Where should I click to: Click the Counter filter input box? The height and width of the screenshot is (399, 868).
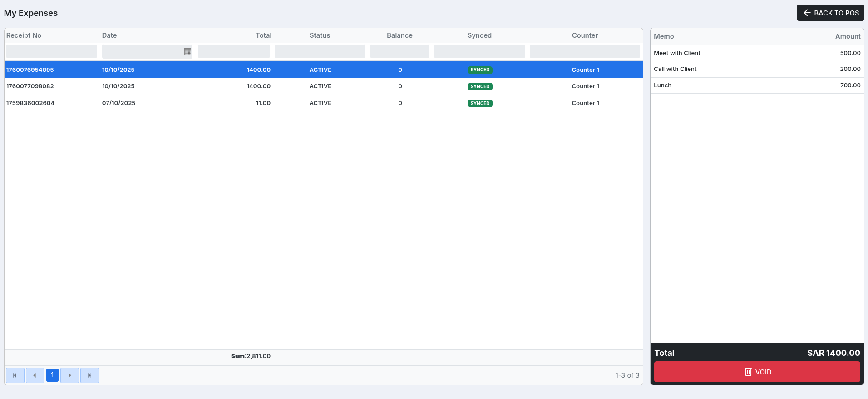(x=585, y=51)
